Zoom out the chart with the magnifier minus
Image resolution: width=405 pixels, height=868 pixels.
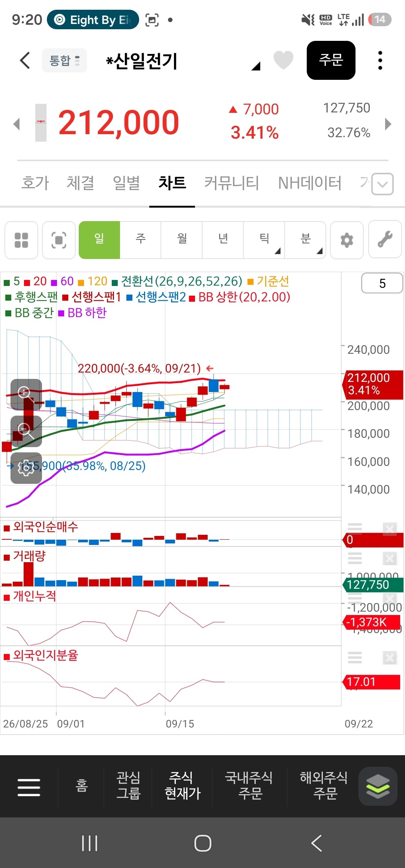tap(26, 431)
